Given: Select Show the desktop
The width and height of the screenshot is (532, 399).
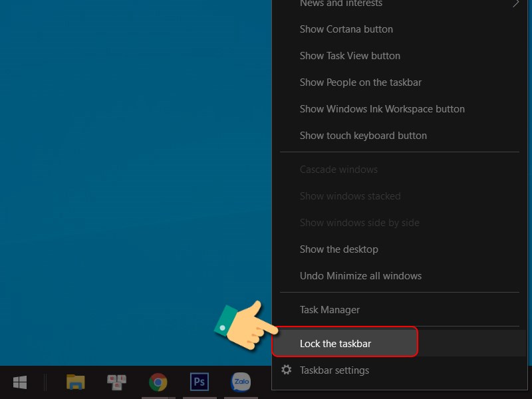Looking at the screenshot, I should point(338,249).
